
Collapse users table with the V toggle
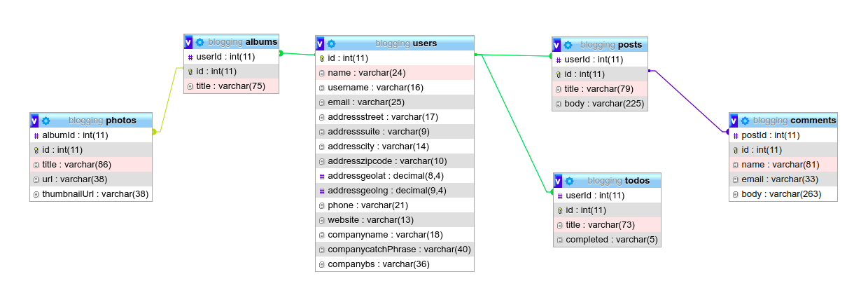click(x=321, y=43)
